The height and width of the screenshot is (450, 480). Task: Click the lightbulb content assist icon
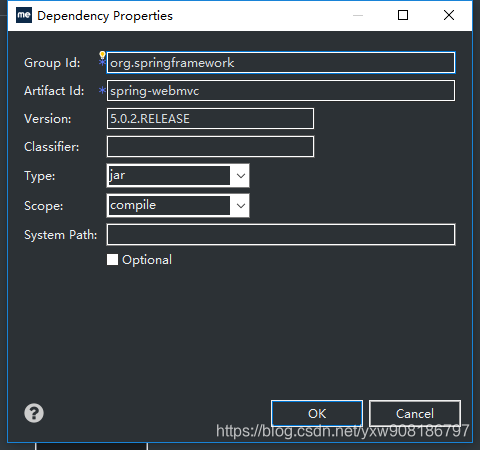[x=102, y=55]
